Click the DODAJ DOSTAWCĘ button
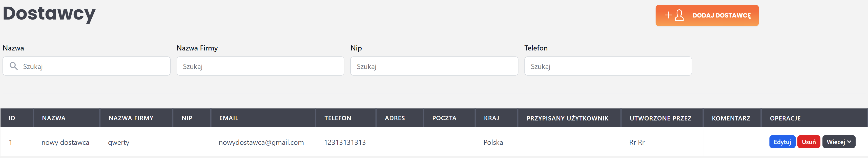Screen dimensions: 868x158 721,15
